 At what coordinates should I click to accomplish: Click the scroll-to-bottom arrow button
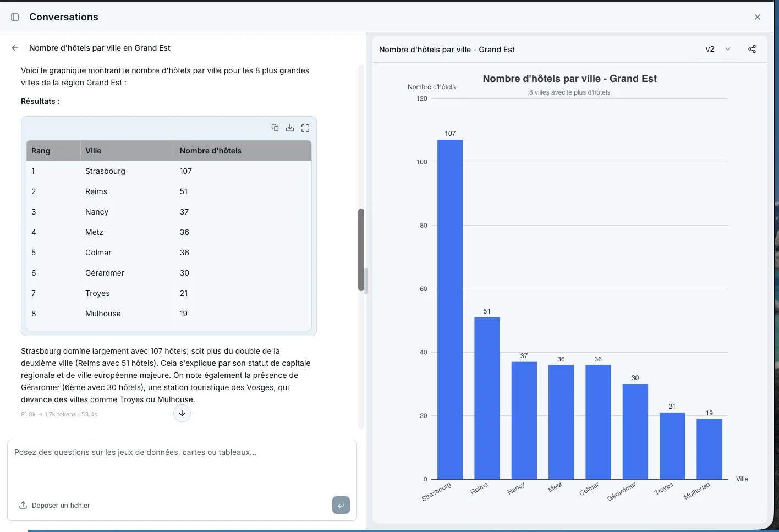tap(182, 413)
